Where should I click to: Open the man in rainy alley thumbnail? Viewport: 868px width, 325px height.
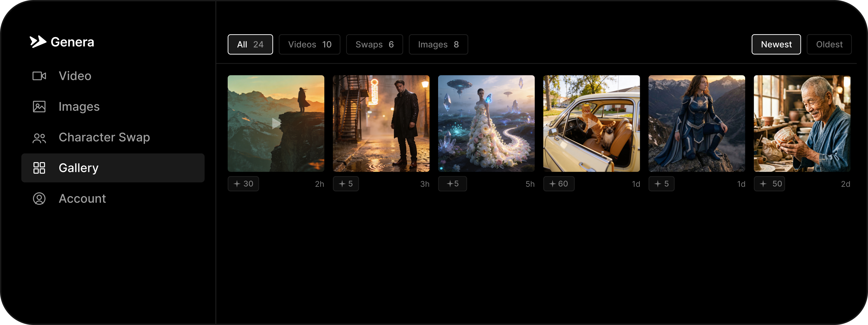point(381,124)
